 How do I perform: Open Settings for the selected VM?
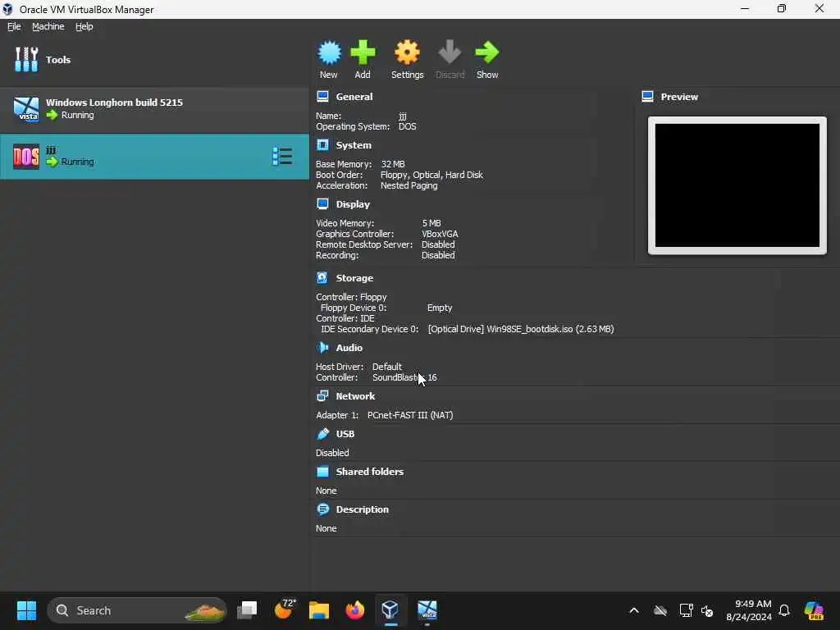tap(407, 59)
